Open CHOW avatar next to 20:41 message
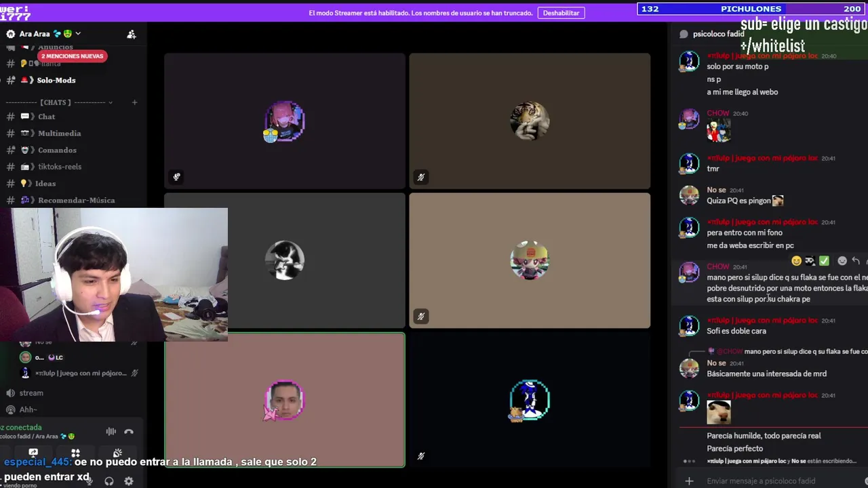 pyautogui.click(x=689, y=272)
